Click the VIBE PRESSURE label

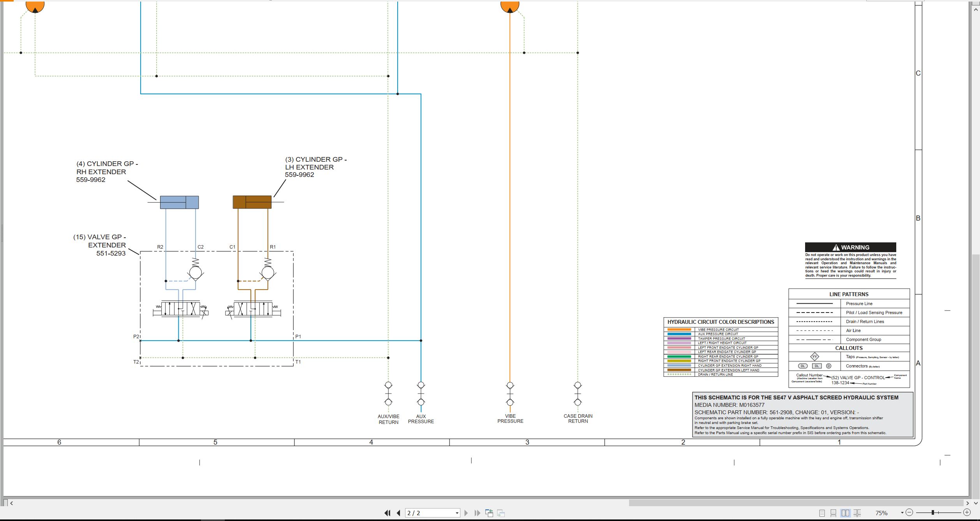(x=510, y=419)
